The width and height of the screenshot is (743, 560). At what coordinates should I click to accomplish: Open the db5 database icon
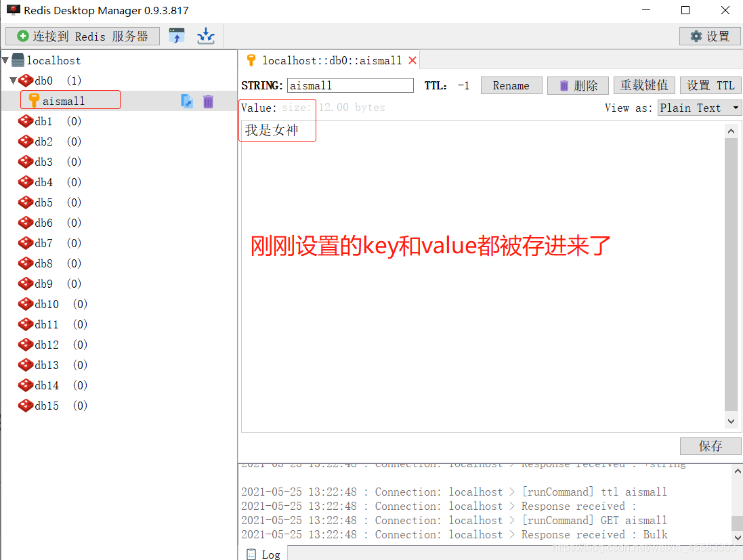pyautogui.click(x=26, y=202)
